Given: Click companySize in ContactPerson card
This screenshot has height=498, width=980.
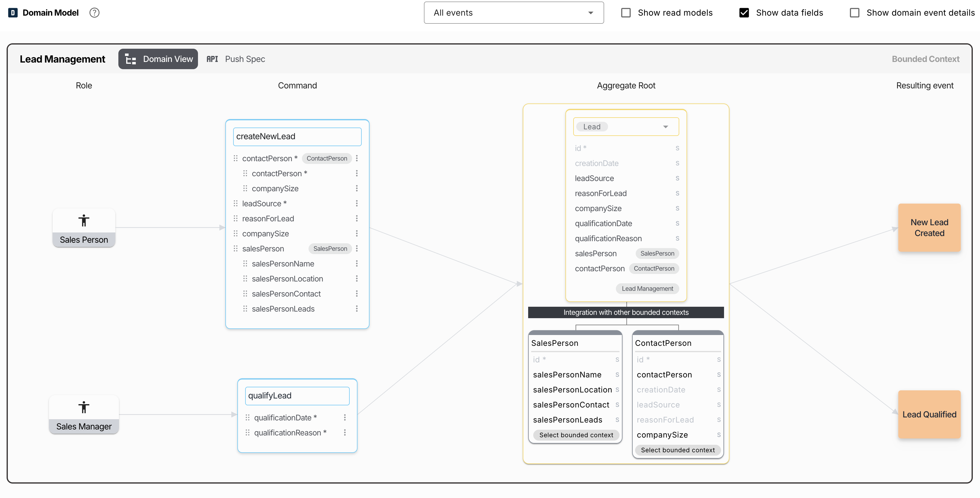Looking at the screenshot, I should (x=662, y=435).
